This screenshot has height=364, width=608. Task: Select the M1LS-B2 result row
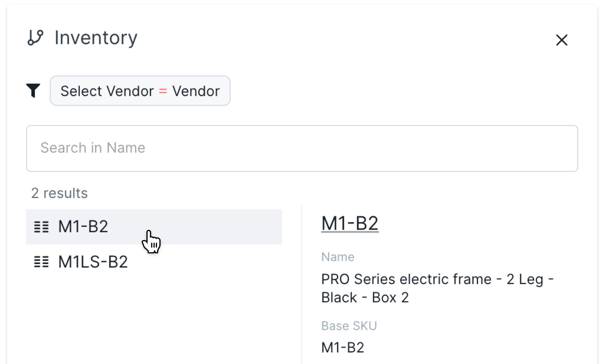154,262
